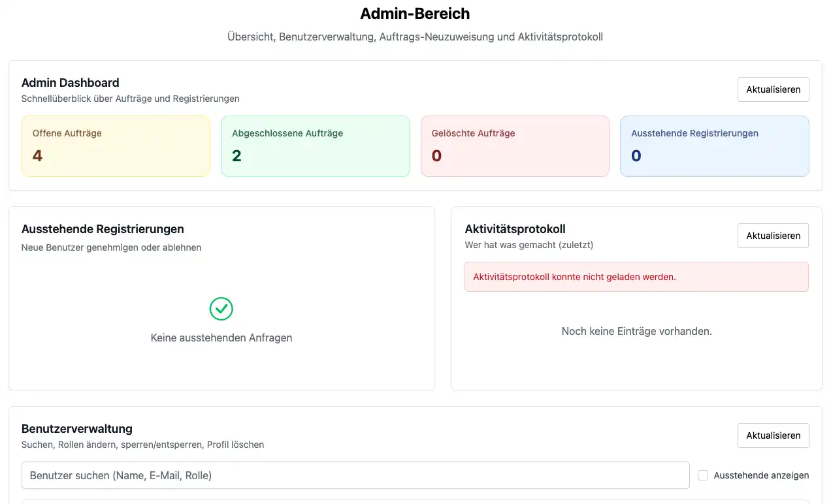The image size is (831, 504).
Task: Click the Ausstehende anzeigen label text
Action: click(761, 475)
